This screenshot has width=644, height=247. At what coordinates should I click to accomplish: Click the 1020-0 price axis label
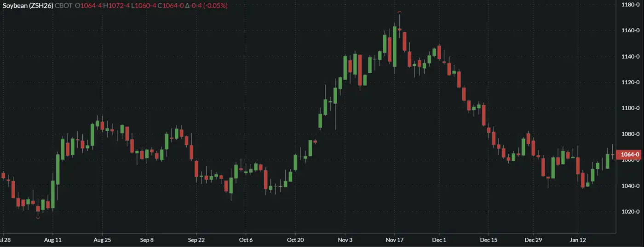click(631, 212)
